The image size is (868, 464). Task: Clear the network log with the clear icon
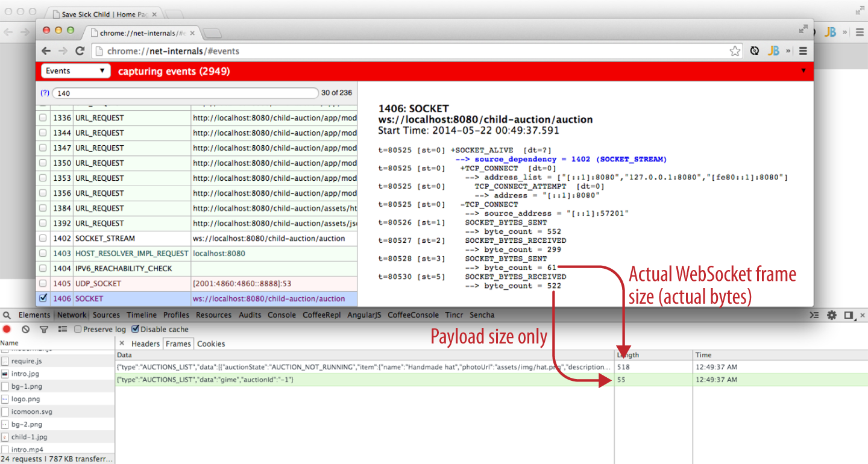tap(25, 330)
